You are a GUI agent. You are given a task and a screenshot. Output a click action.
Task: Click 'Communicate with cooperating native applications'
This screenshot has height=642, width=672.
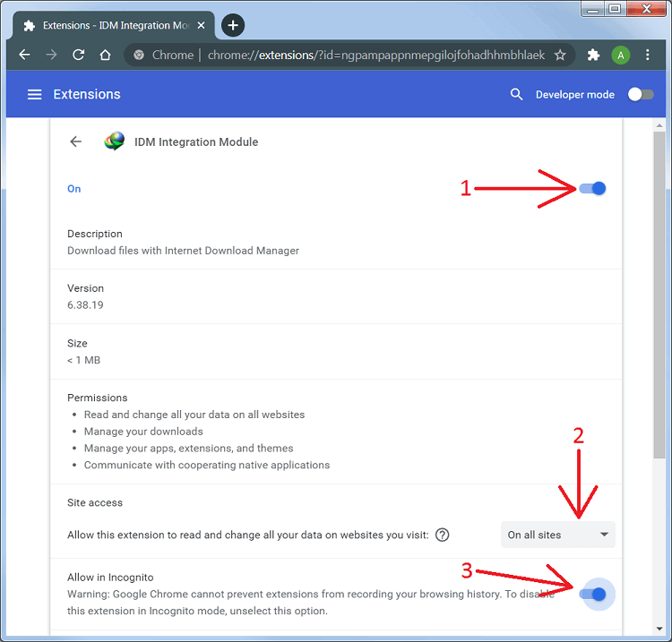click(x=207, y=465)
